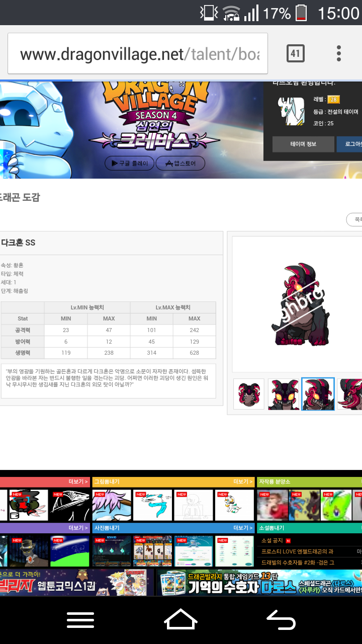Image resolution: width=362 pixels, height=644 pixels.
Task: Select the second dragon form thumbnail
Action: coord(284,394)
